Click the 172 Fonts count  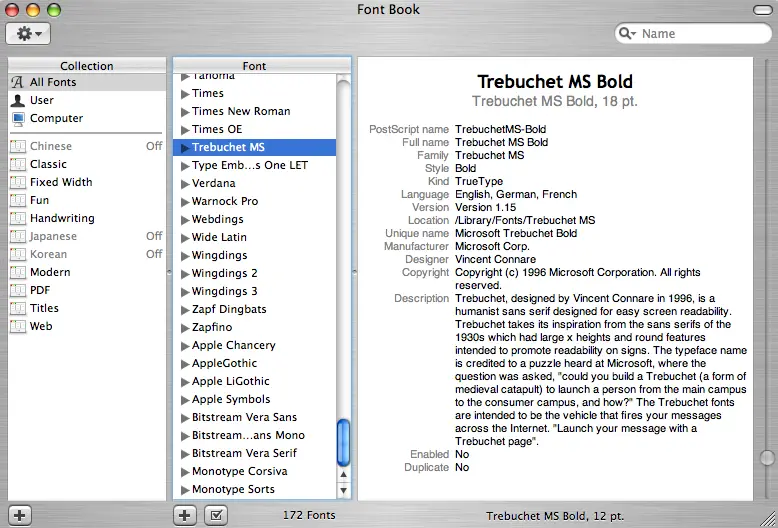pos(309,516)
